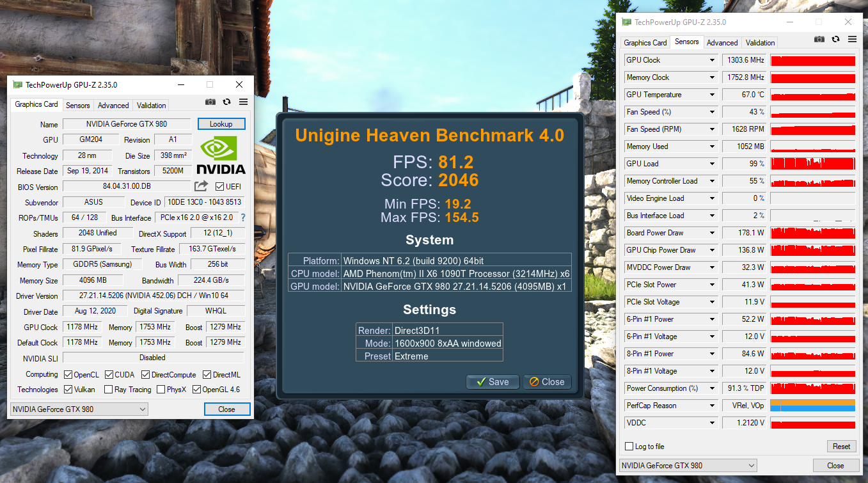Viewport: 868px width, 483px height.
Task: Toggle the Vulkan checkbox
Action: tap(68, 389)
